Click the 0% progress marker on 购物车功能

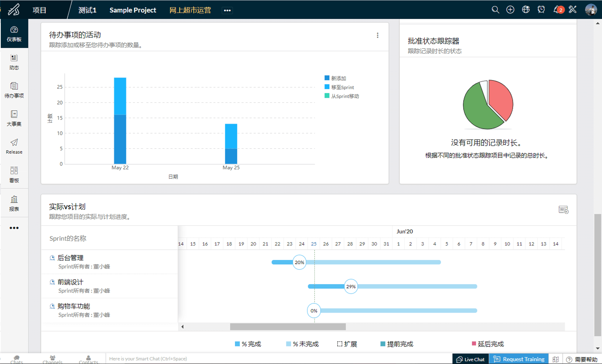314,310
